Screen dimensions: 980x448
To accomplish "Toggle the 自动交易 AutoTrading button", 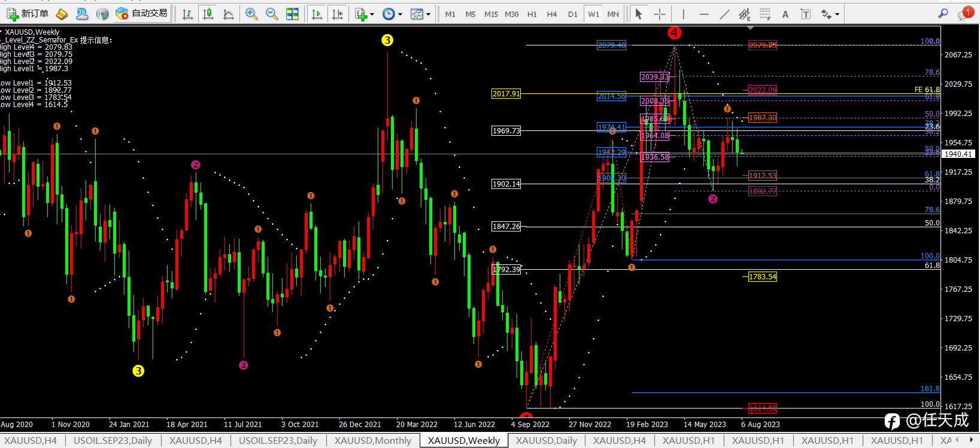I will [142, 14].
